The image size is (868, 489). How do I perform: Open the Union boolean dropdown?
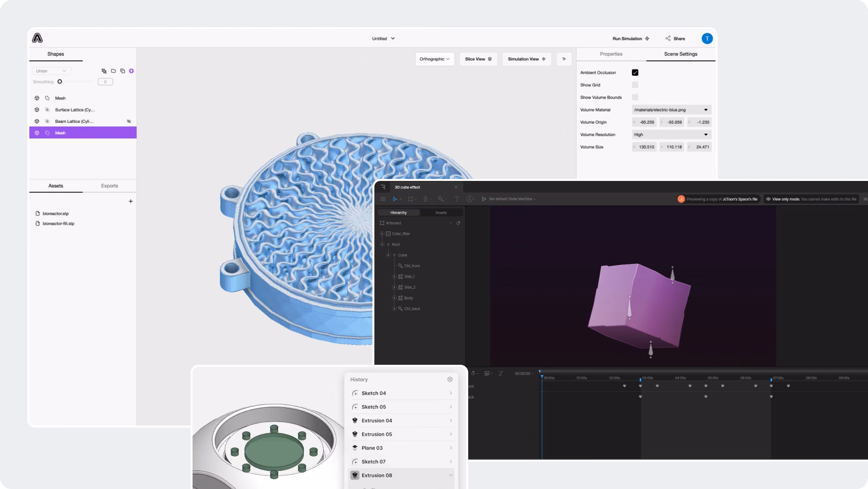click(x=51, y=71)
